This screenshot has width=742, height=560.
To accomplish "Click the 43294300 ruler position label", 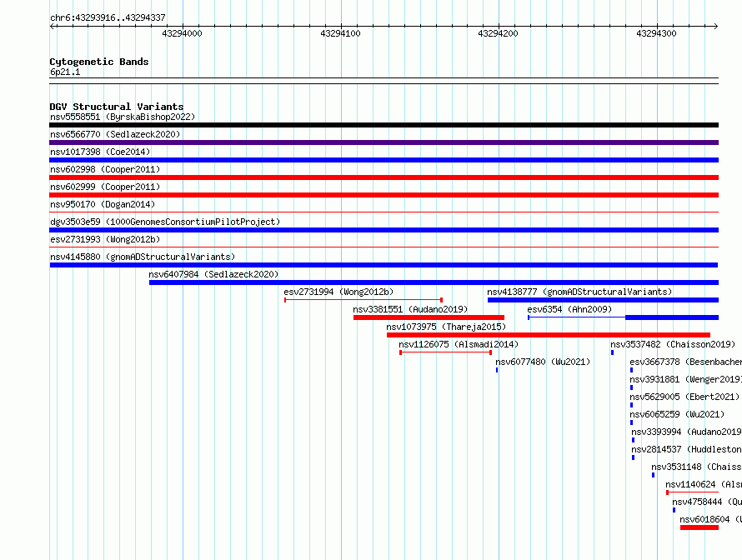I will [656, 33].
